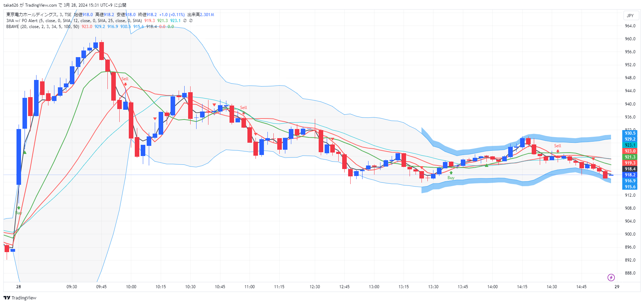Click the blue 918.2 current price label

[x=630, y=175]
